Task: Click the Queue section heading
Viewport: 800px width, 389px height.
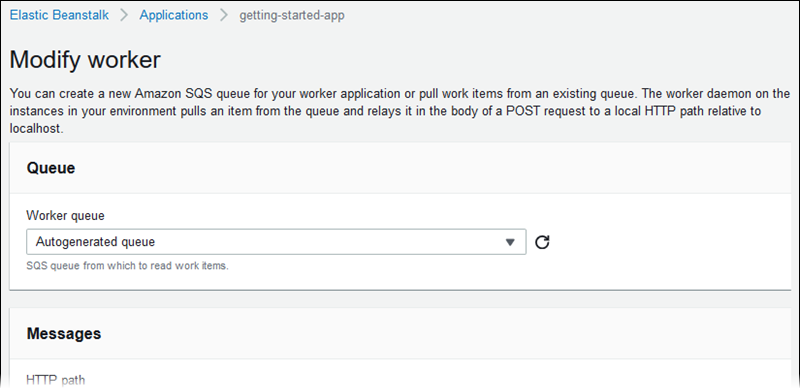Action: [x=51, y=168]
